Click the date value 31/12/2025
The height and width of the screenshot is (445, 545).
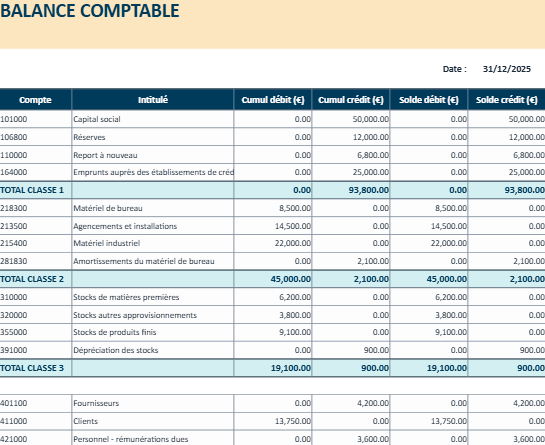point(506,69)
